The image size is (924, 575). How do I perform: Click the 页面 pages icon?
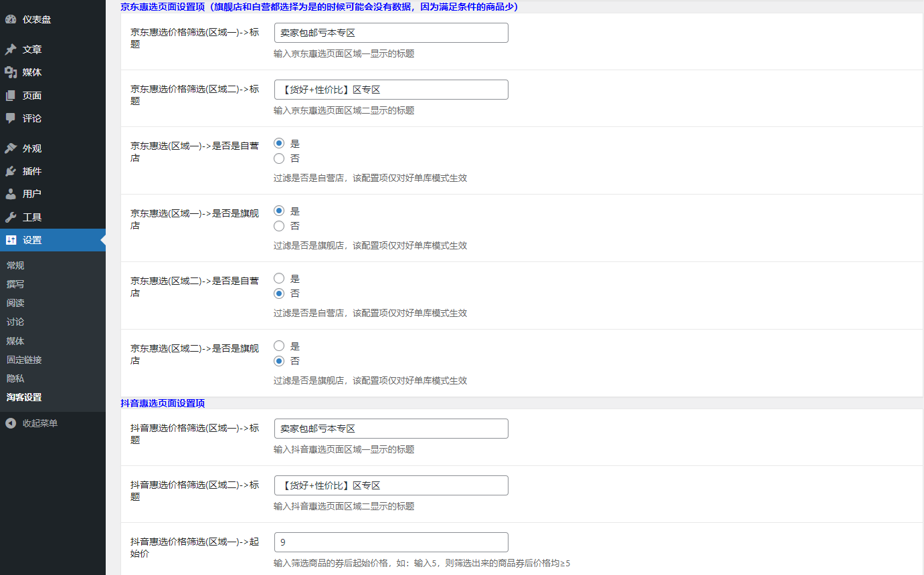coord(9,95)
